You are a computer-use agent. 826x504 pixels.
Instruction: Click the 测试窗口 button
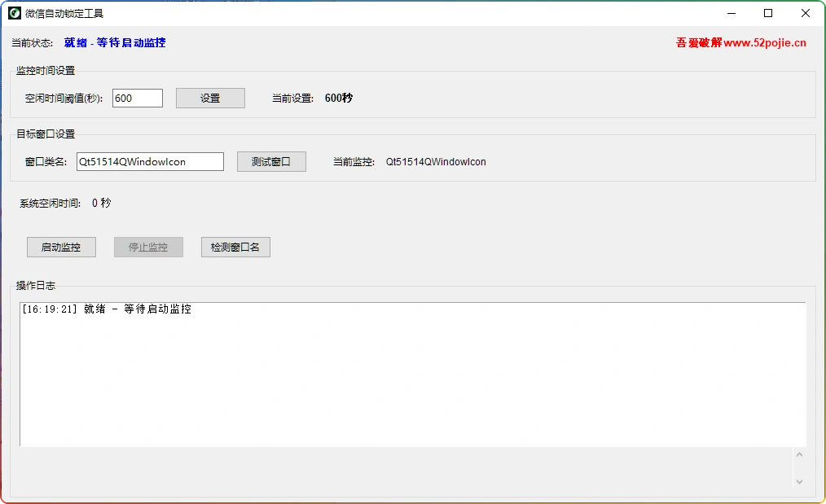[x=271, y=161]
